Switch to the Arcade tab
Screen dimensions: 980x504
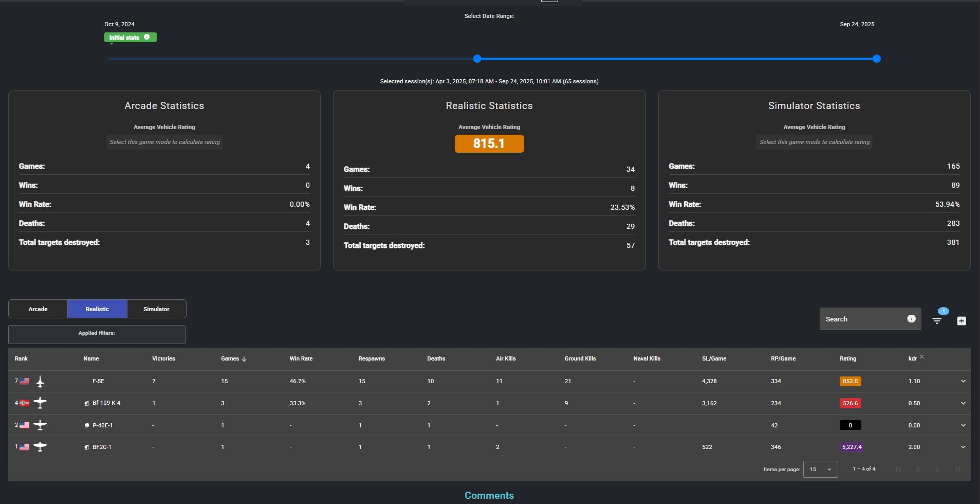pyautogui.click(x=38, y=309)
